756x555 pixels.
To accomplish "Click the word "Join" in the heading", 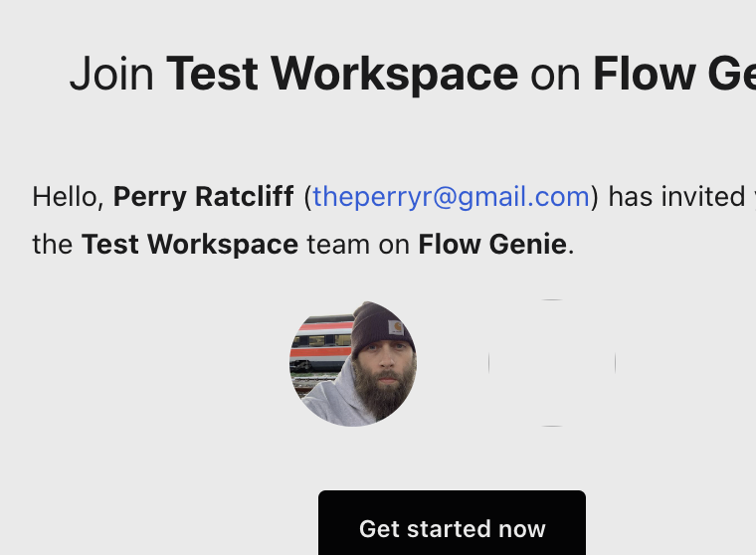I will tap(111, 74).
